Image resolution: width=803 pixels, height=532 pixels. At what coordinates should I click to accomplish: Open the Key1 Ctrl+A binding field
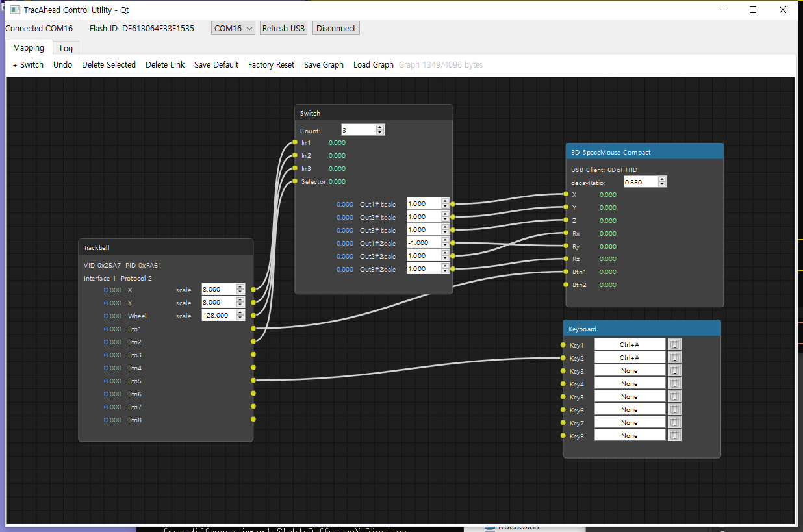[x=630, y=344]
